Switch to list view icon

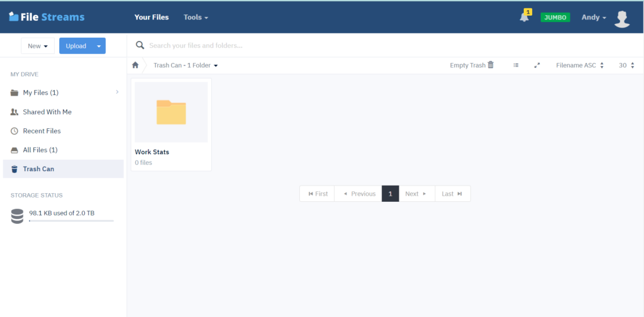516,65
